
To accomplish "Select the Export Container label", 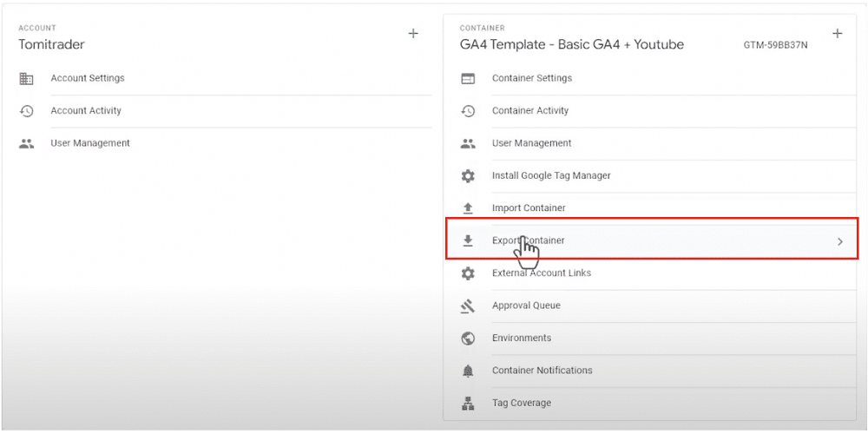I will [x=528, y=240].
